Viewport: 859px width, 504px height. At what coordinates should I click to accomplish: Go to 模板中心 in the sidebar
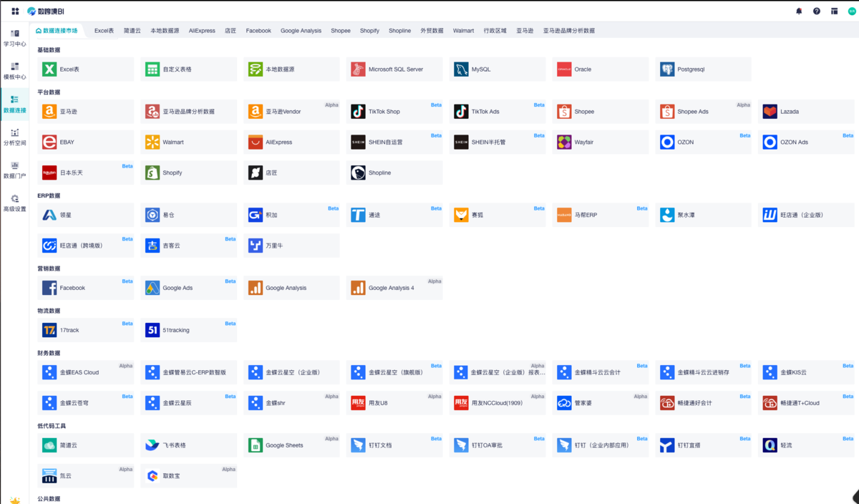click(x=15, y=71)
